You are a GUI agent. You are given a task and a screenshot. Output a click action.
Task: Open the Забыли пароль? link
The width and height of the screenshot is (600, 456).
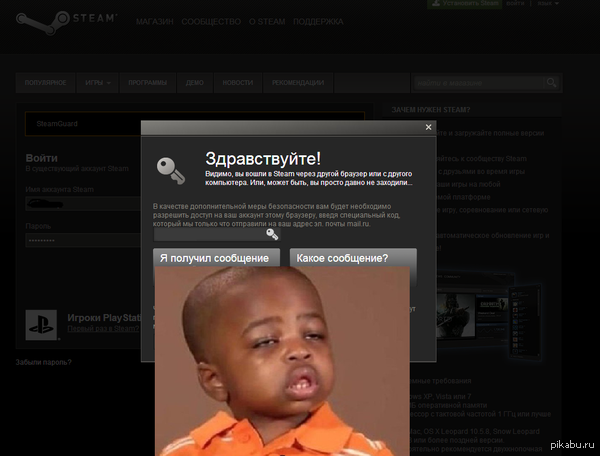[44, 362]
